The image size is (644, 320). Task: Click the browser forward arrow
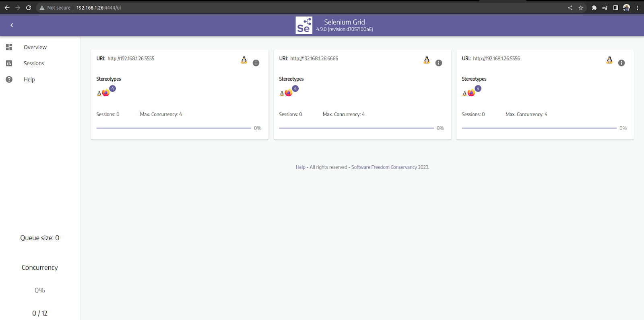click(x=18, y=8)
